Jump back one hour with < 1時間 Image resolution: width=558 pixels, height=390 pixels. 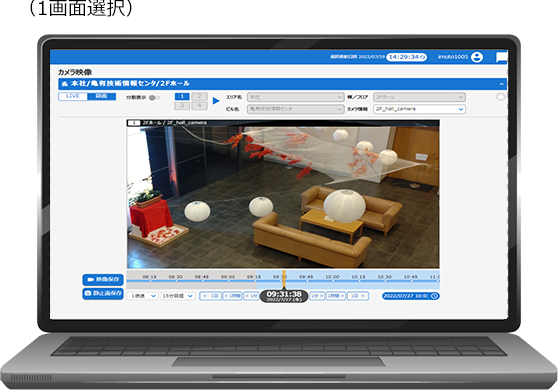pos(232,296)
